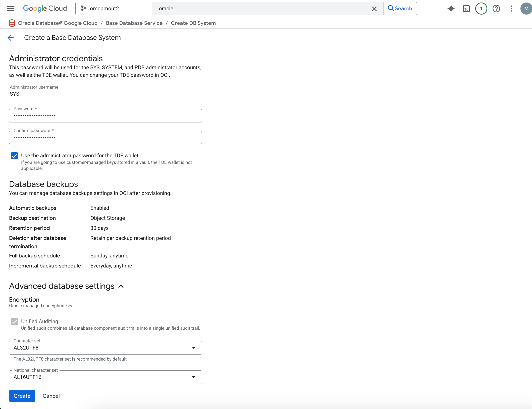Open the Gemini assistant
This screenshot has height=409, width=532.
[x=451, y=9]
